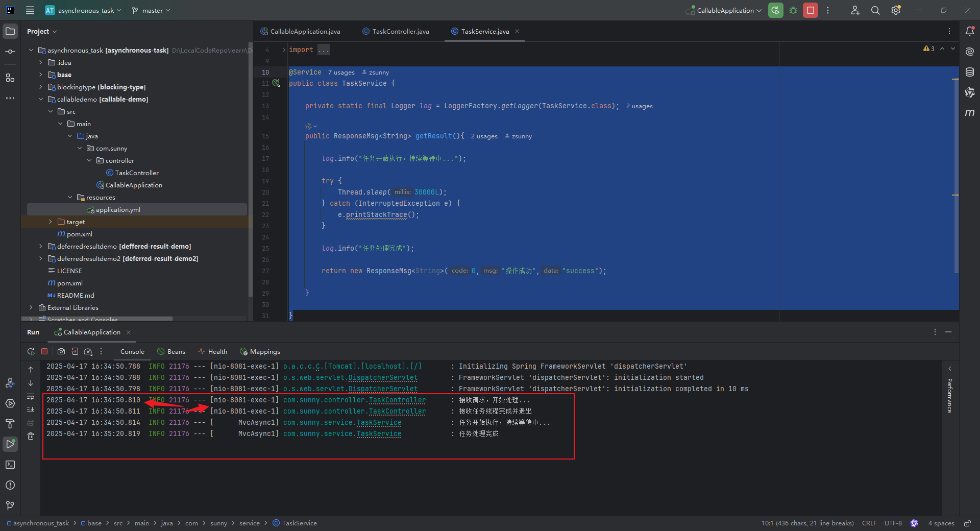Click the editor vertical scrollbar

(x=955, y=176)
